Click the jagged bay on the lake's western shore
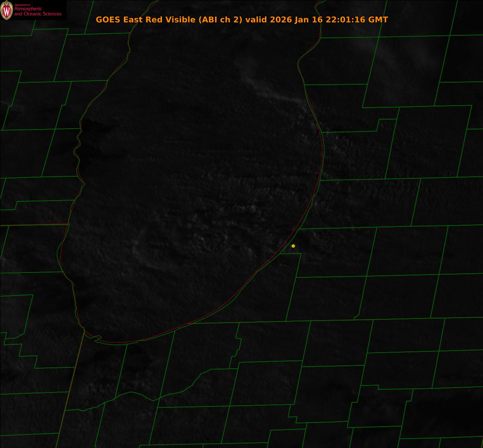The width and height of the screenshot is (483, 448). pyautogui.click(x=78, y=148)
